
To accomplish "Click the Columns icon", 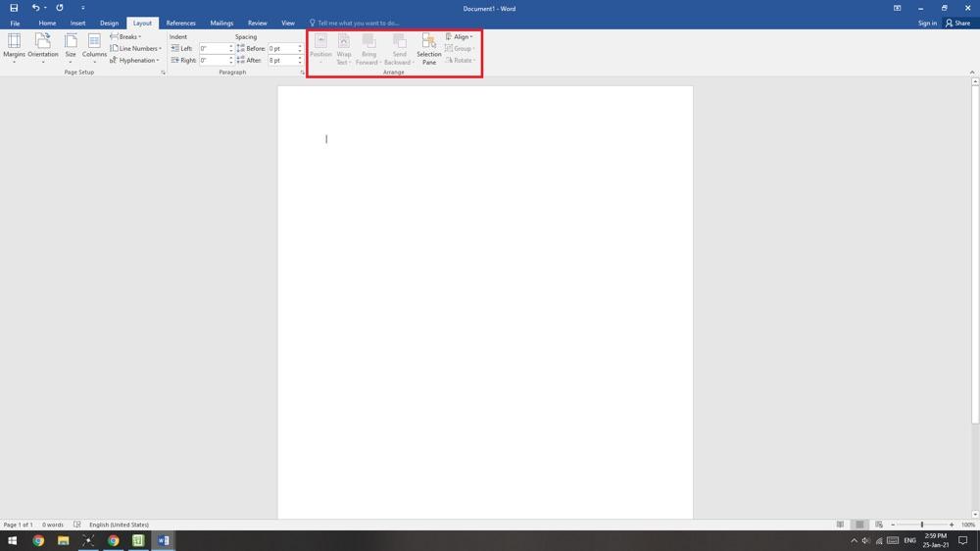I will click(x=94, y=47).
